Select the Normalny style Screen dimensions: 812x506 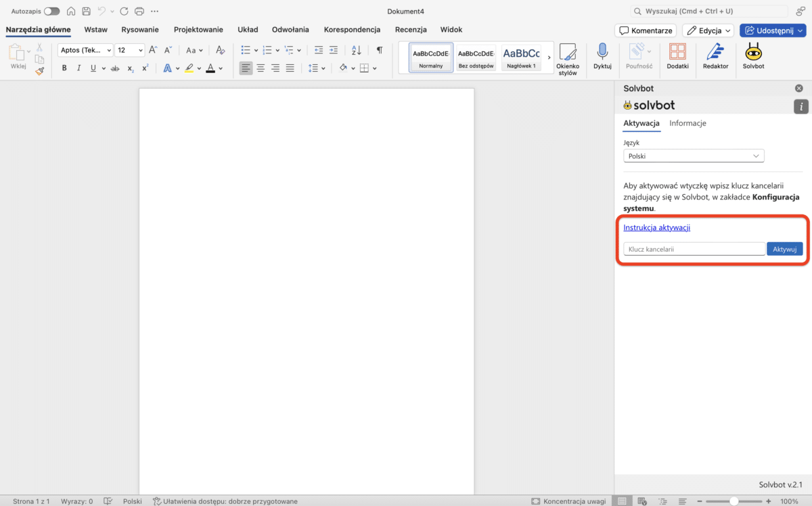431,57
